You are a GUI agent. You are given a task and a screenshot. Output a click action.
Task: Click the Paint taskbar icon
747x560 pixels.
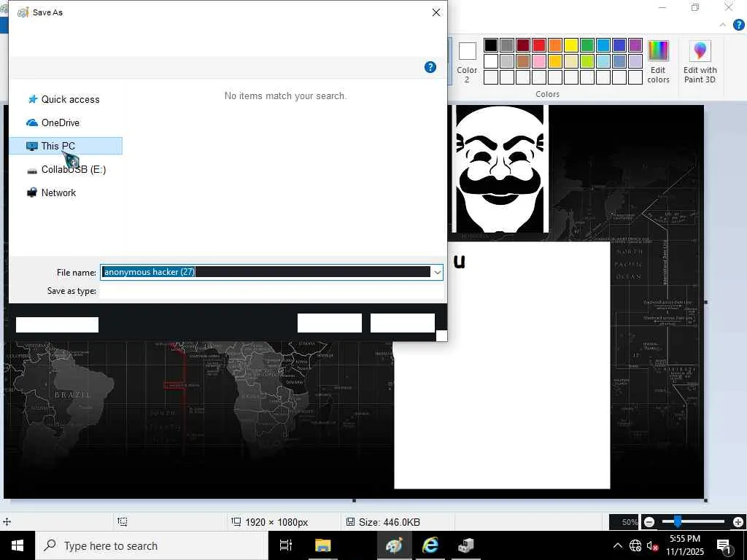click(x=395, y=545)
